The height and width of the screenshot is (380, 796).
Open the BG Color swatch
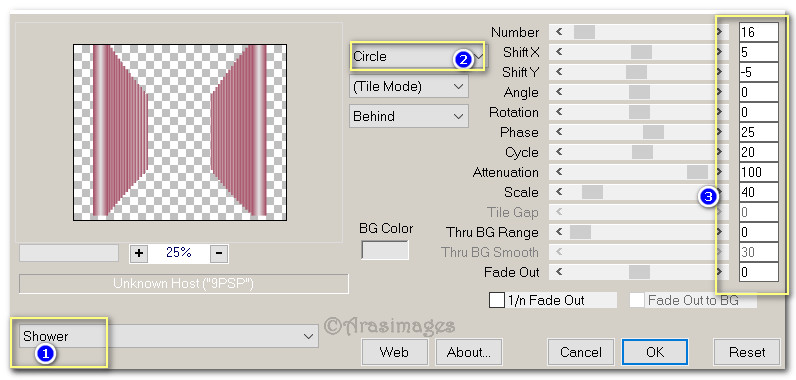[x=385, y=250]
